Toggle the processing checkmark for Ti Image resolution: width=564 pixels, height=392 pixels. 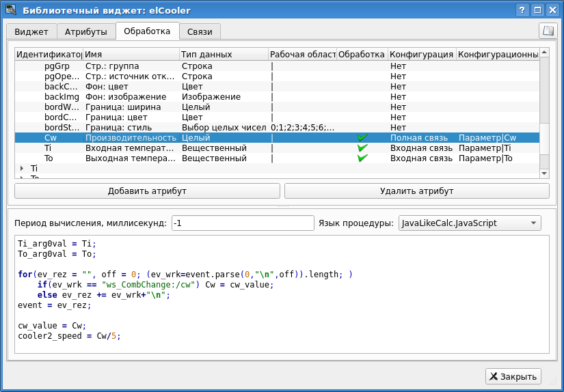pyautogui.click(x=362, y=148)
